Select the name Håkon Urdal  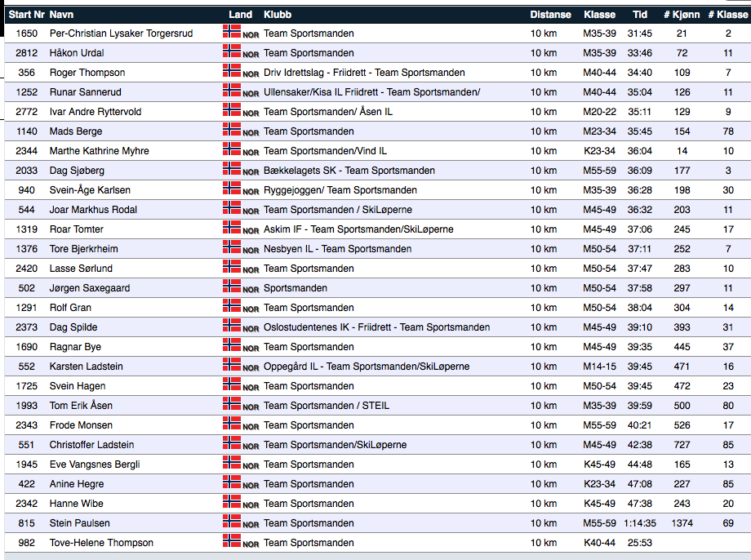pos(77,53)
